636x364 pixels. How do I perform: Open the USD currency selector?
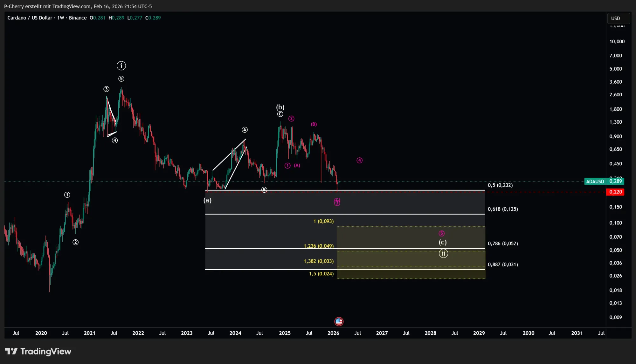tap(618, 18)
